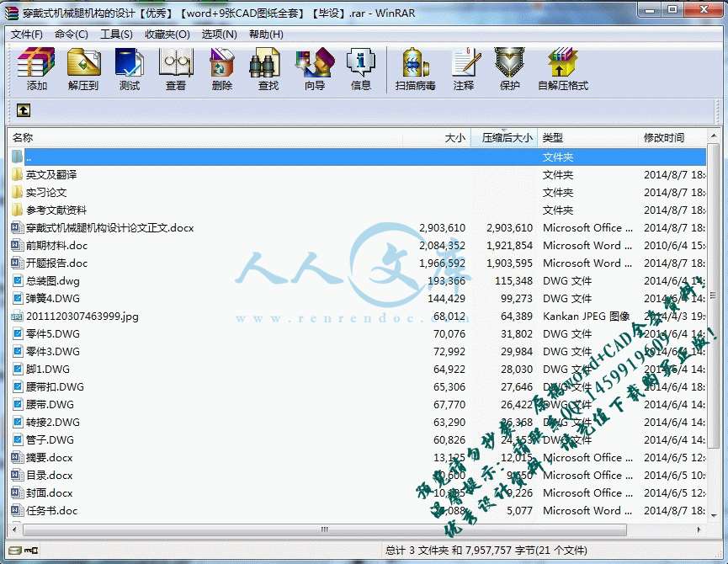Click the status bar total 7,957,757 字节 text
Screen dimensions: 728x564
point(486,551)
